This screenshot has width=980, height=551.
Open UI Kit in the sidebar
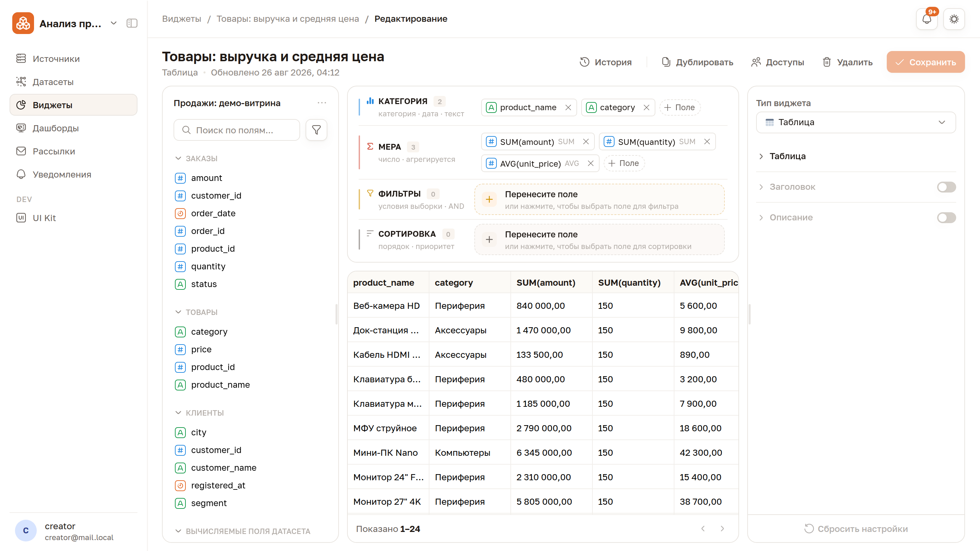73,218
